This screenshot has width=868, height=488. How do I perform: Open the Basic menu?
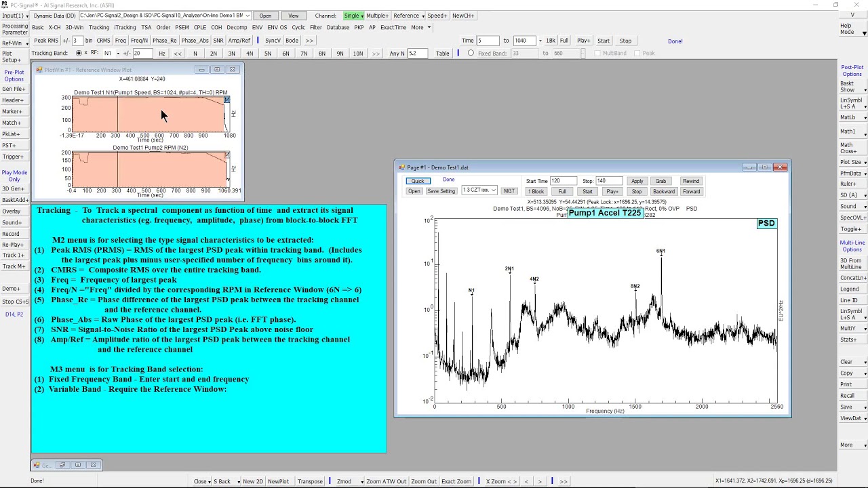tap(38, 28)
